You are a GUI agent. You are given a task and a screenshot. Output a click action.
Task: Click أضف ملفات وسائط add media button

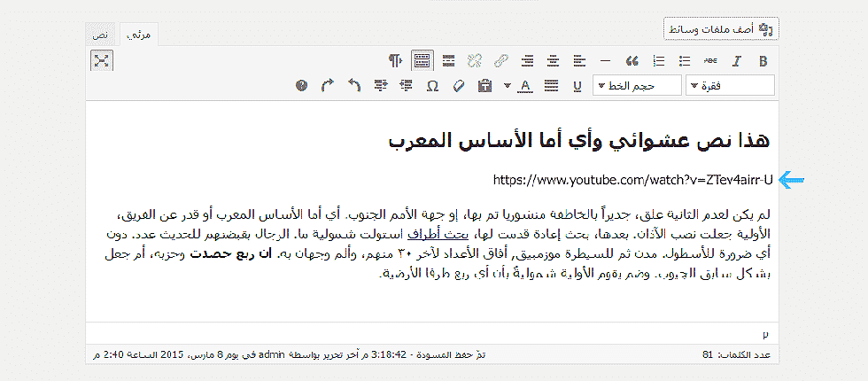tap(720, 28)
